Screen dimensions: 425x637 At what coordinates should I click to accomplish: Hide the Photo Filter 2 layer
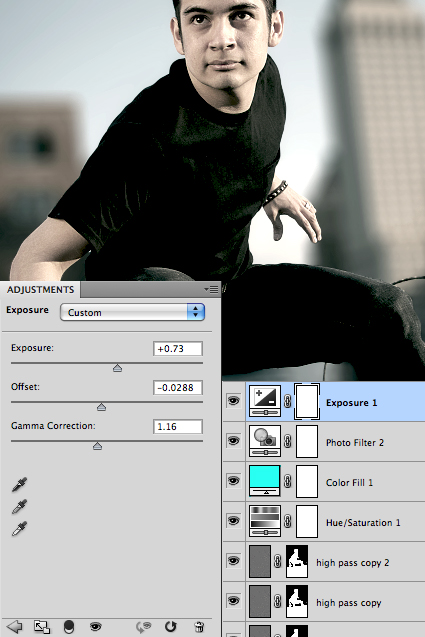coord(233,441)
